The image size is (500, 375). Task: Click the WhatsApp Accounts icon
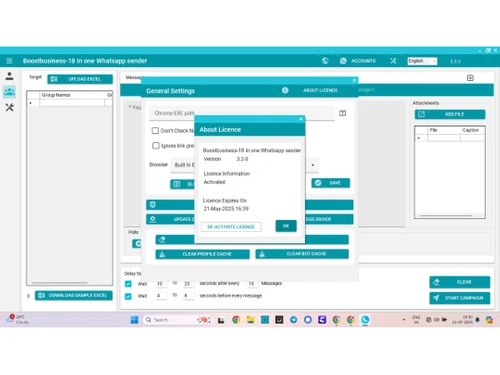(343, 61)
